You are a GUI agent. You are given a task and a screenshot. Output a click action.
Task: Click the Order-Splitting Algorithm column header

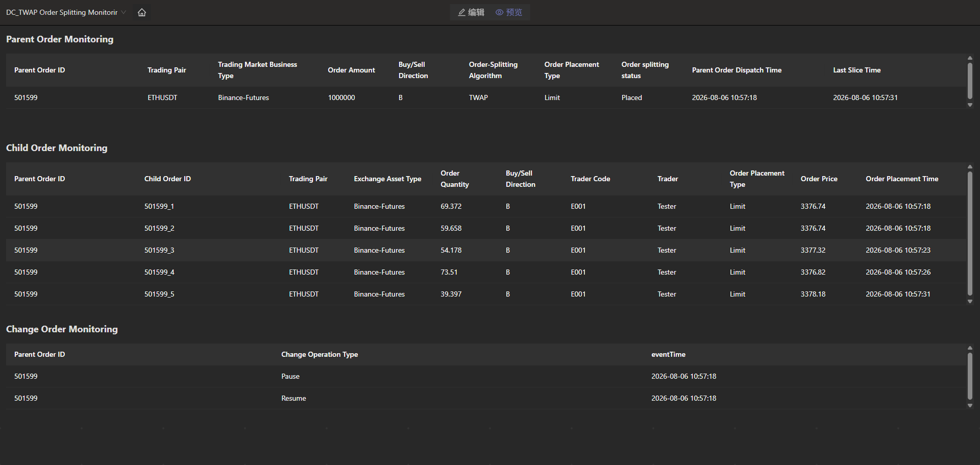[493, 70]
